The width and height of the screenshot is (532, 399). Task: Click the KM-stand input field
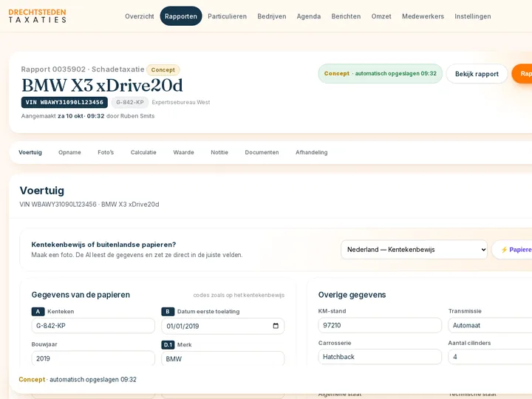click(x=380, y=325)
